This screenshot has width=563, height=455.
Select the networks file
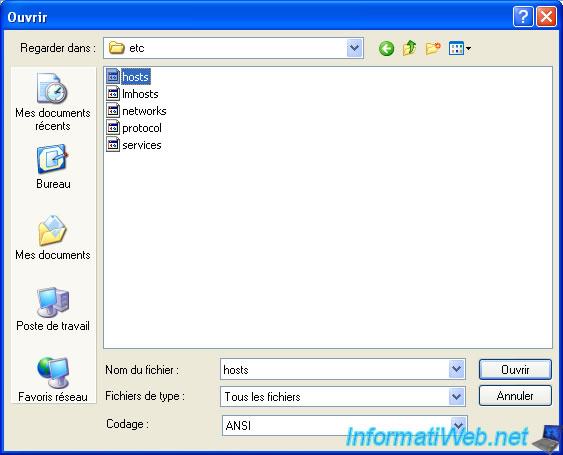tap(136, 111)
